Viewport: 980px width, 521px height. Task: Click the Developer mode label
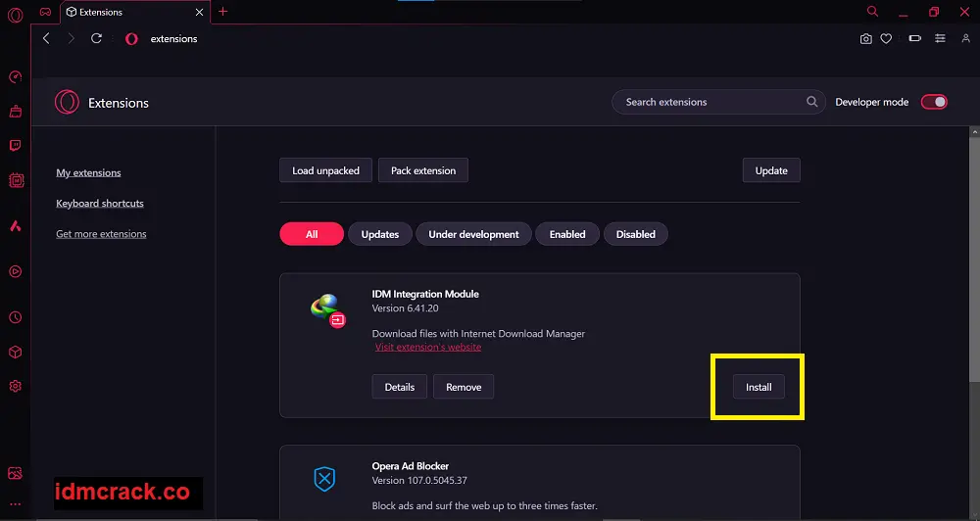(x=872, y=103)
